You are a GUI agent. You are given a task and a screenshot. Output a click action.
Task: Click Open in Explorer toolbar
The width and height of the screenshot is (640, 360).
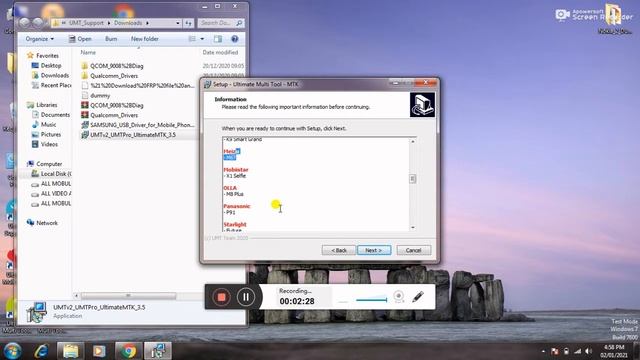coord(80,39)
